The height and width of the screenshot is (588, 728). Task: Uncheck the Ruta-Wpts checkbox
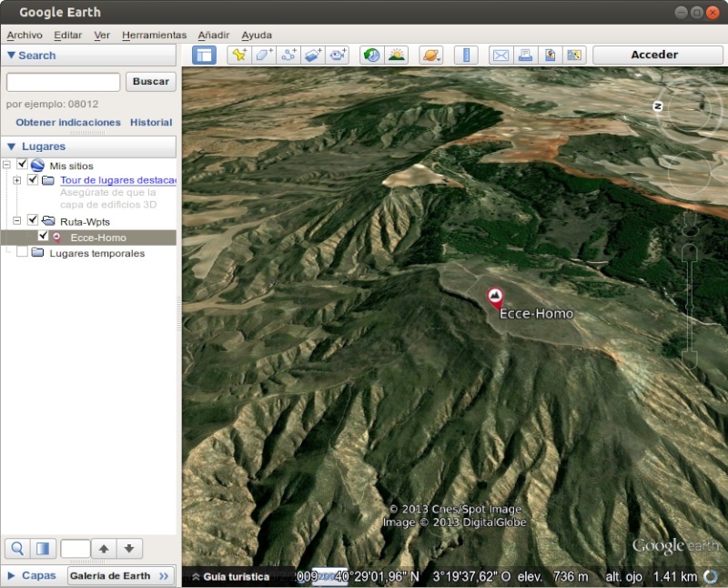tap(33, 219)
